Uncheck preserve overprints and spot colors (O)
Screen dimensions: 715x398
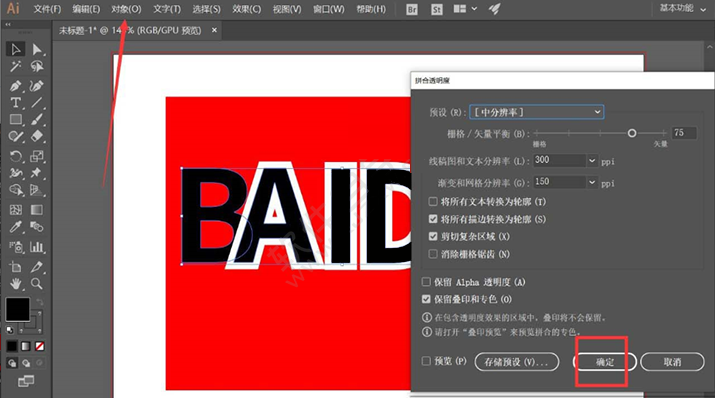426,299
